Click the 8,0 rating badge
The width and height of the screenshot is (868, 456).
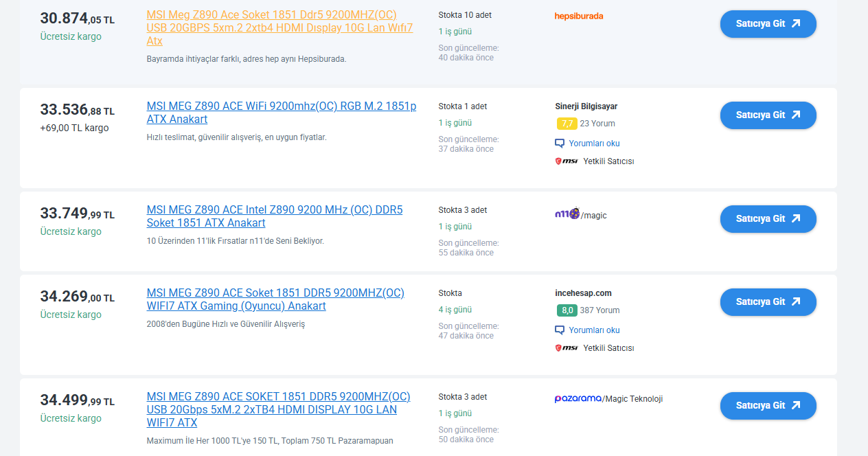tap(567, 310)
